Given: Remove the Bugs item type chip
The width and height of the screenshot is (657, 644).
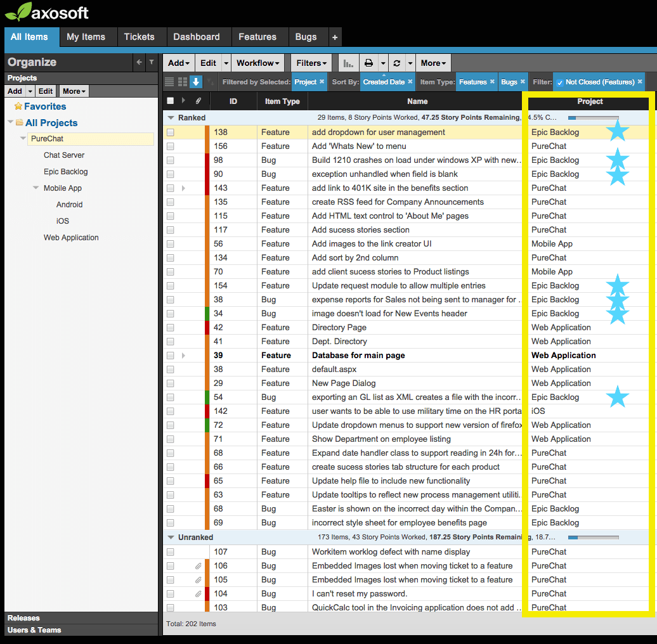Looking at the screenshot, I should click(x=523, y=82).
